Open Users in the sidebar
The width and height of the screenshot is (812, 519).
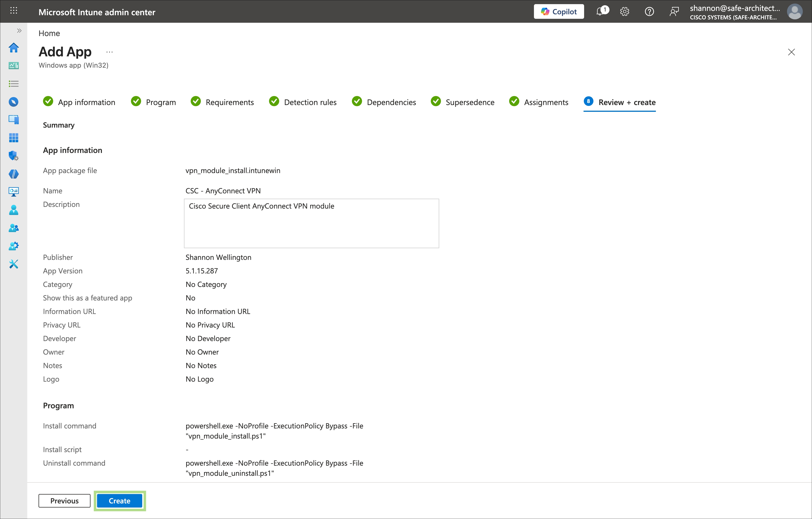14,210
